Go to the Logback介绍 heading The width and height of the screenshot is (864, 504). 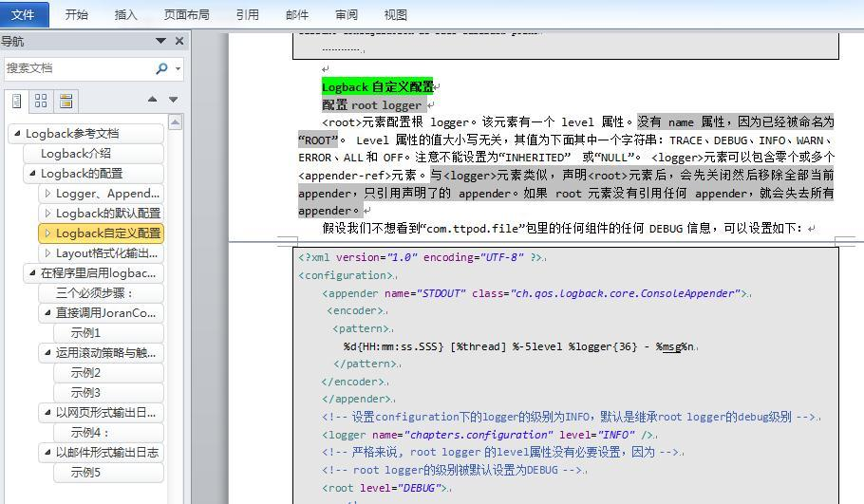(x=76, y=154)
